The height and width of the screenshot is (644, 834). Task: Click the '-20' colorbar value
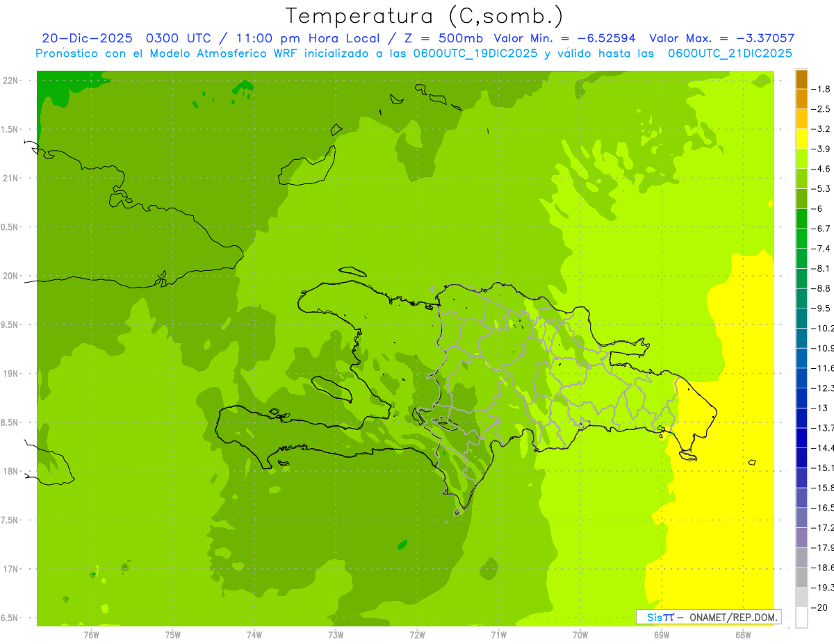tap(818, 607)
